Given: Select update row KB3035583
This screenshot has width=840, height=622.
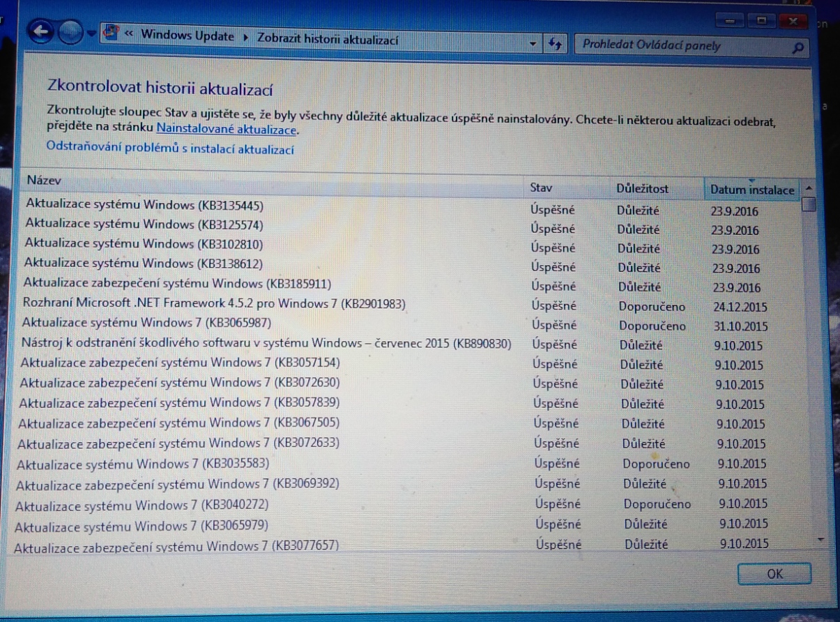Looking at the screenshot, I should [411, 464].
